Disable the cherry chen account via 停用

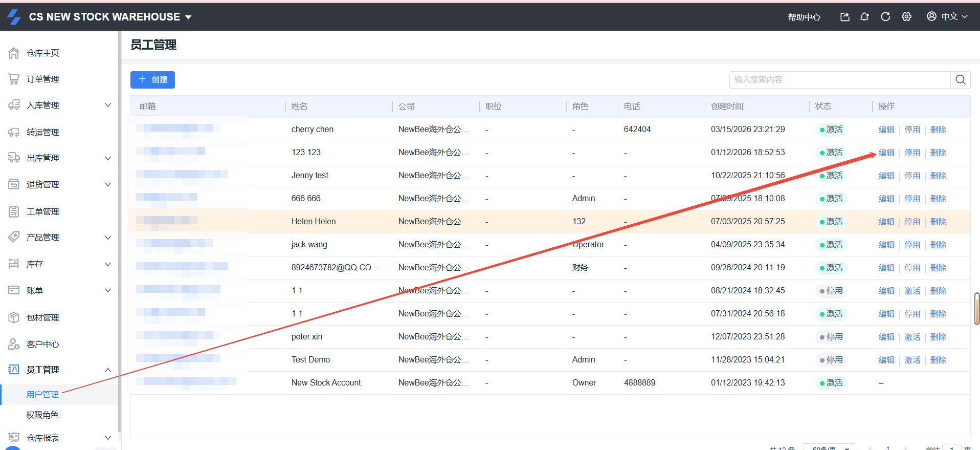912,130
